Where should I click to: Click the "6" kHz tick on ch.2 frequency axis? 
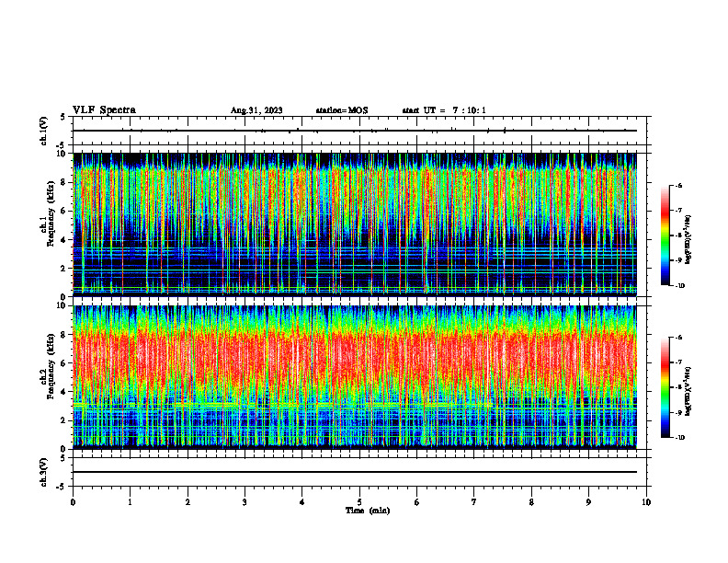click(x=64, y=363)
